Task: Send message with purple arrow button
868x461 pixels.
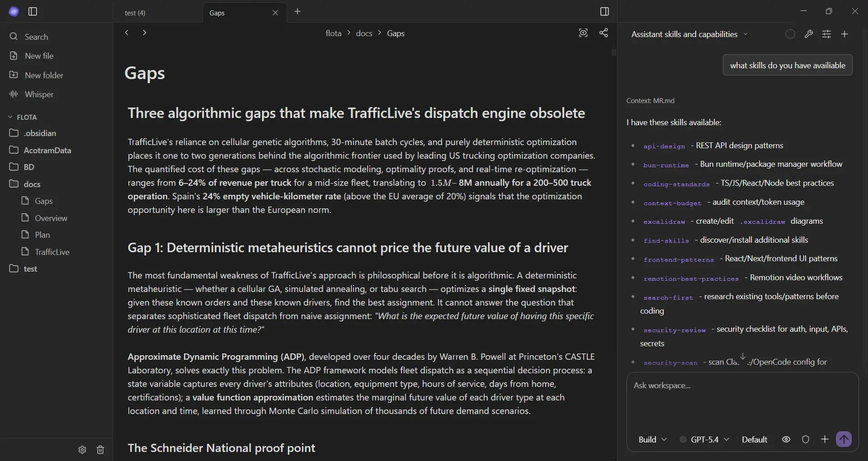Action: click(844, 439)
